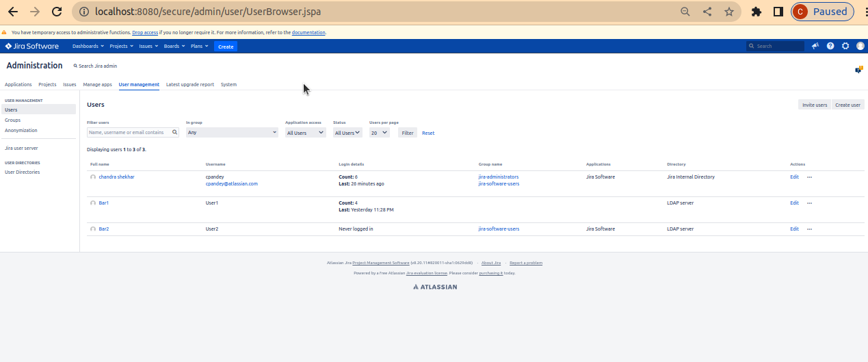Click the browser forward arrow
The width and height of the screenshot is (868, 362).
tap(35, 12)
